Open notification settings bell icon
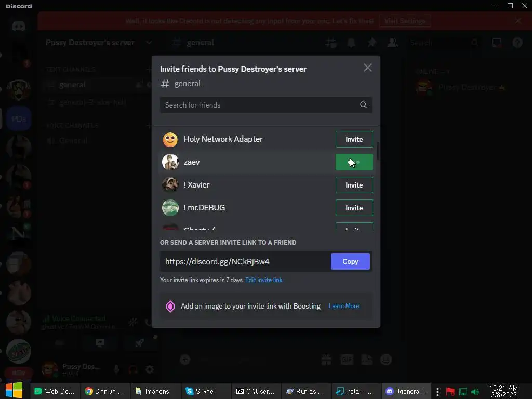Screen dimensions: 532x399 351,43
